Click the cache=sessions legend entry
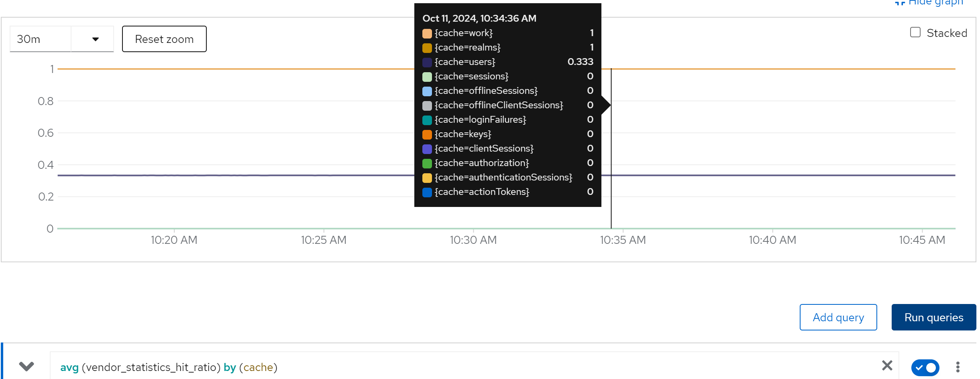This screenshot has height=379, width=980. pos(471,76)
